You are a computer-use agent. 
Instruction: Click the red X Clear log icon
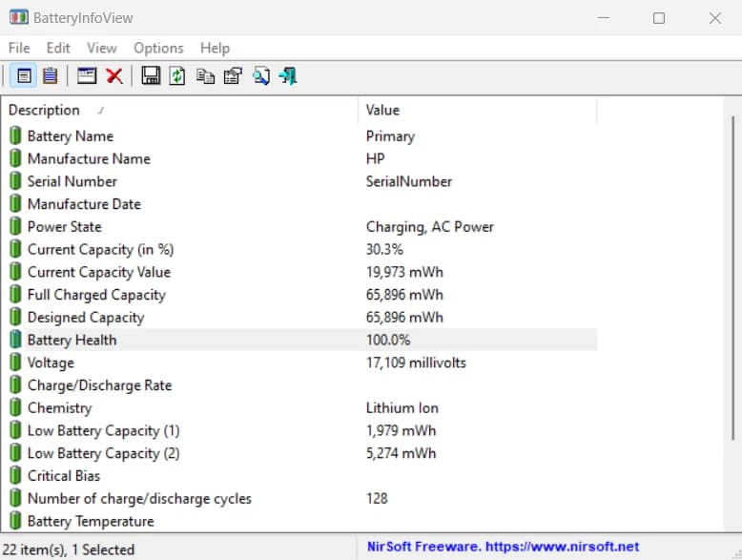(114, 76)
